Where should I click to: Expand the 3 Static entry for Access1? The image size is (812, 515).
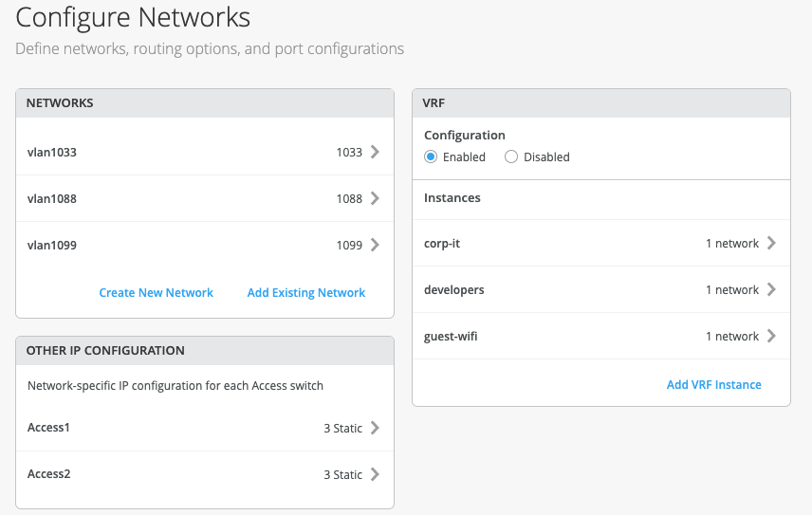(x=342, y=429)
